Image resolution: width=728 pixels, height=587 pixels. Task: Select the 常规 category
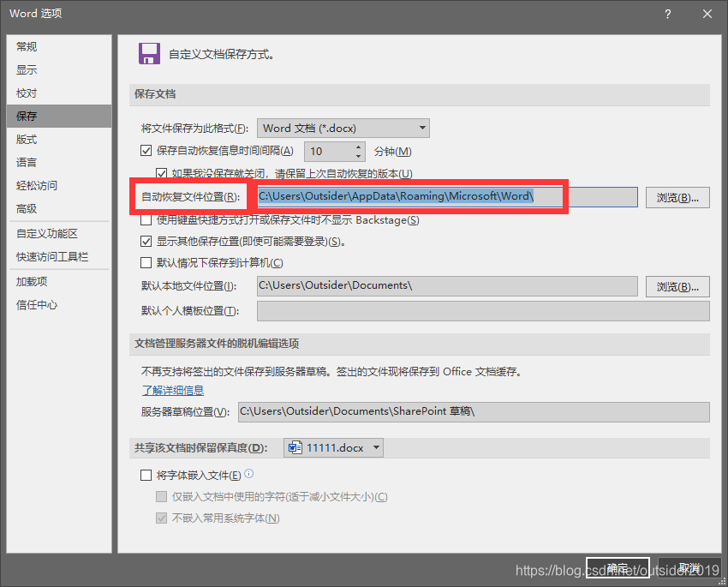[59, 46]
